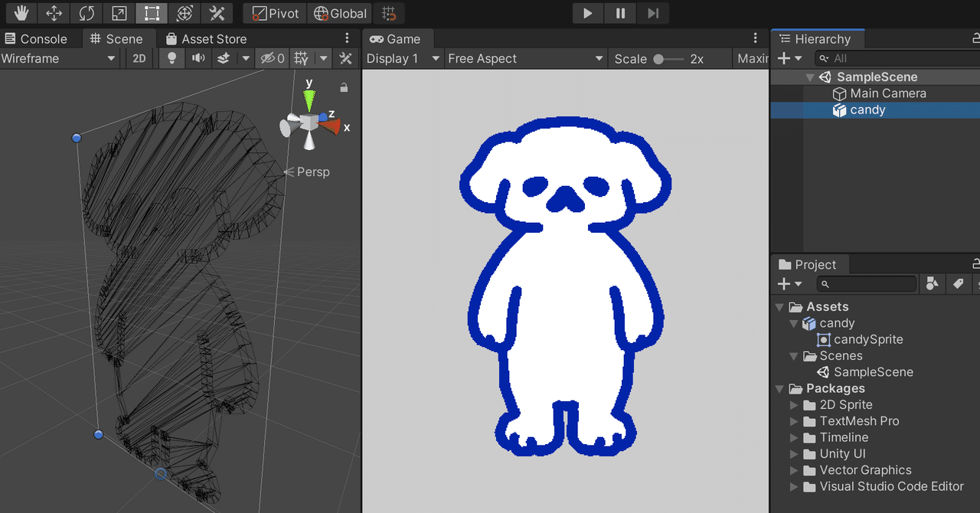Image resolution: width=980 pixels, height=513 pixels.
Task: Collapse the candy asset
Action: click(794, 324)
